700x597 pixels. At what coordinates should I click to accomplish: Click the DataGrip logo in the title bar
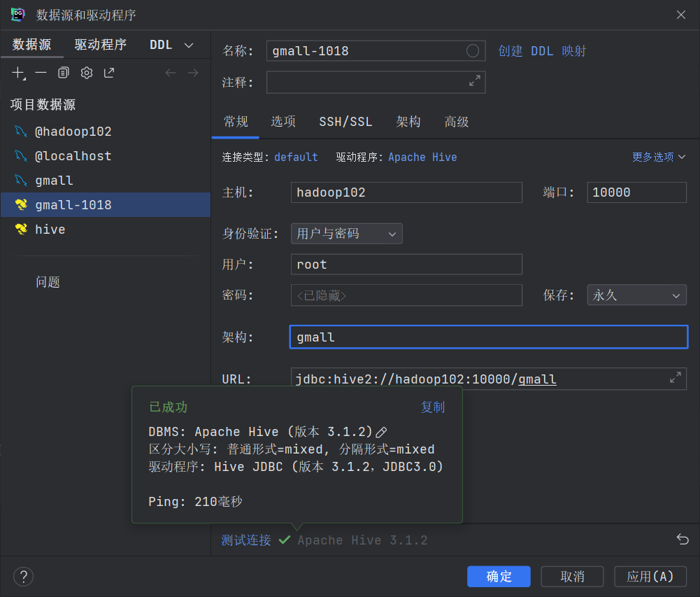[18, 15]
